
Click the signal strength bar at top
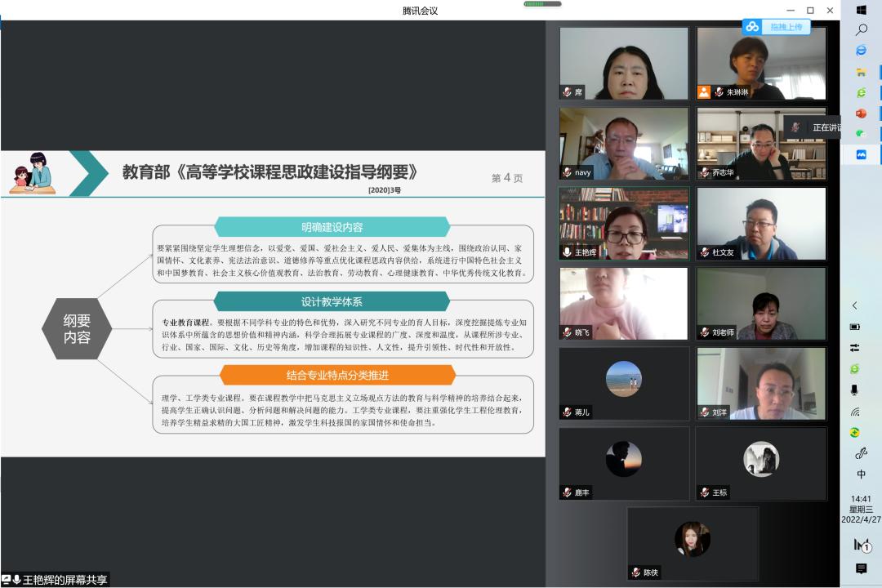tap(542, 4)
